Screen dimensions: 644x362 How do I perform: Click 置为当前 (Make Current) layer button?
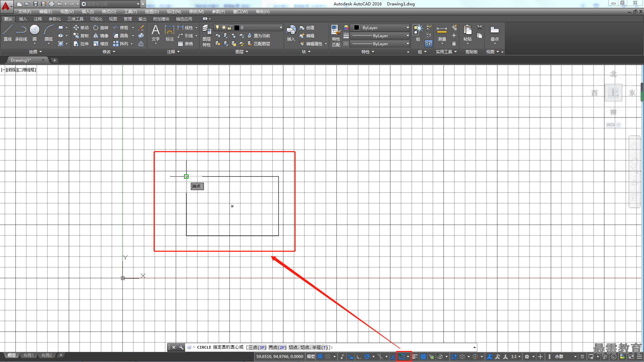point(259,36)
